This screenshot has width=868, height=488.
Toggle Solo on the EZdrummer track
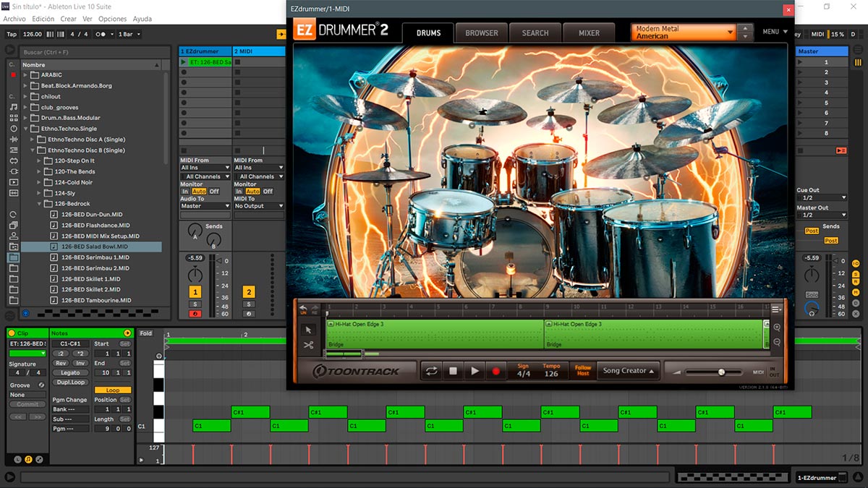pos(195,304)
